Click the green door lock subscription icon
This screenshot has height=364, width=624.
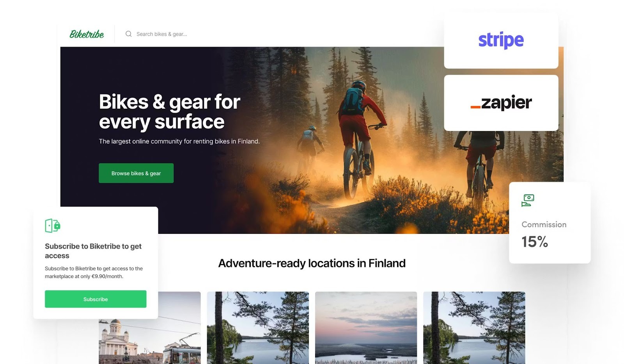click(x=53, y=225)
